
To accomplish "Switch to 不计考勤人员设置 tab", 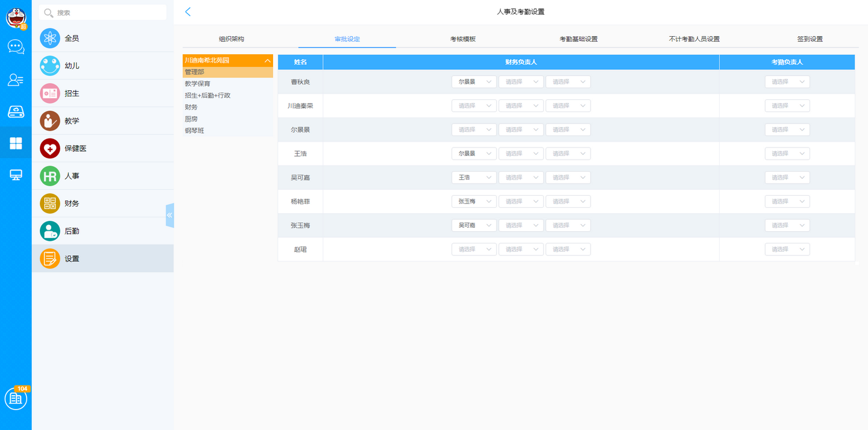I will pos(694,39).
